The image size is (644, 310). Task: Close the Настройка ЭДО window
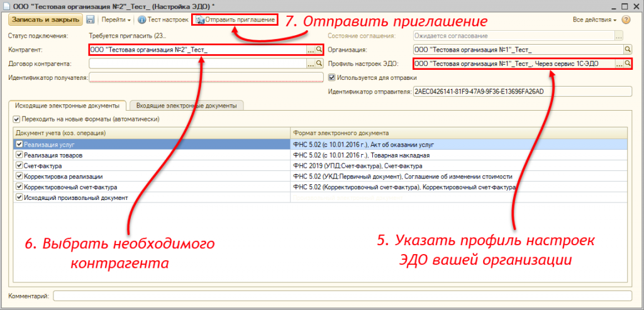coord(637,6)
